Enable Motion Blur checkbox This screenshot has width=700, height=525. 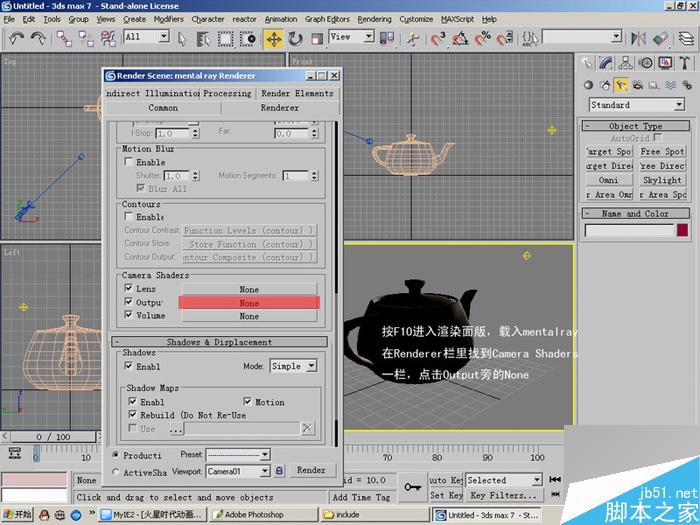(129, 162)
